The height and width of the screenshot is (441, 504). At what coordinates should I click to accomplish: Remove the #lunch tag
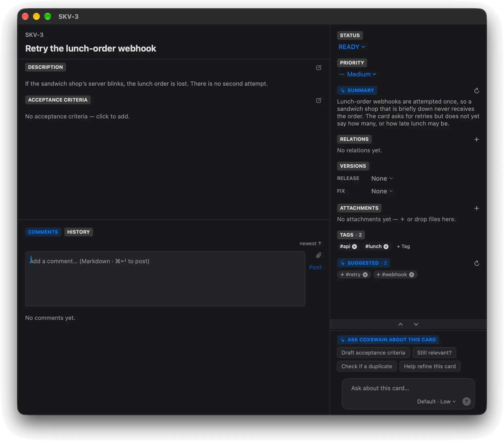(x=386, y=247)
